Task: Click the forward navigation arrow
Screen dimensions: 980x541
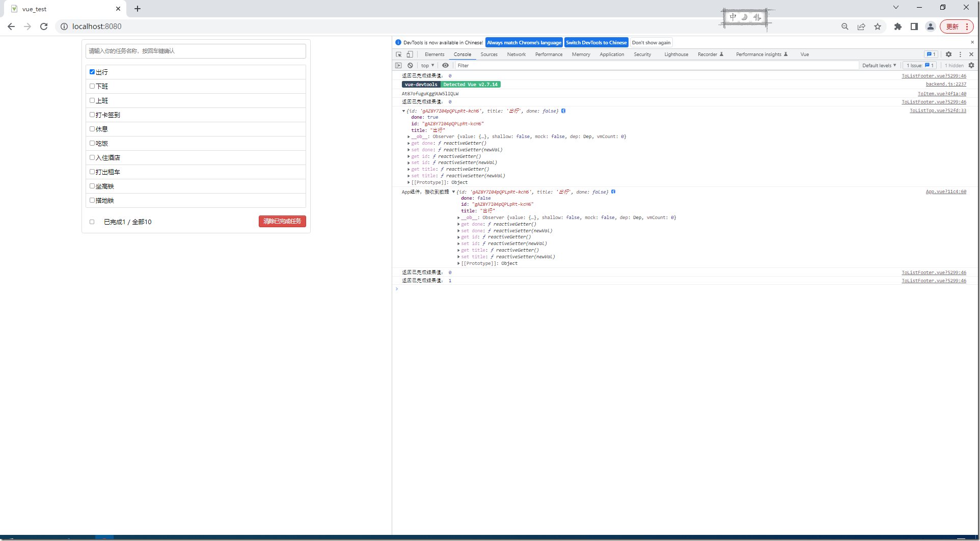Action: [x=28, y=26]
